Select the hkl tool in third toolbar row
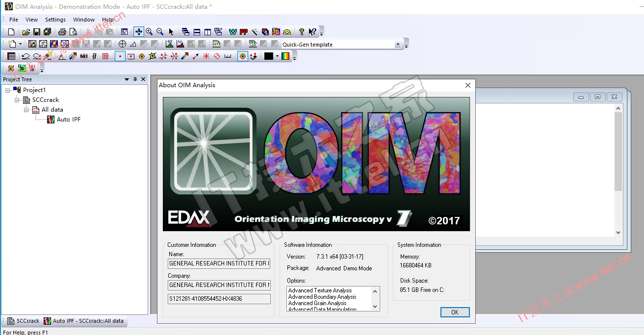 tap(84, 56)
